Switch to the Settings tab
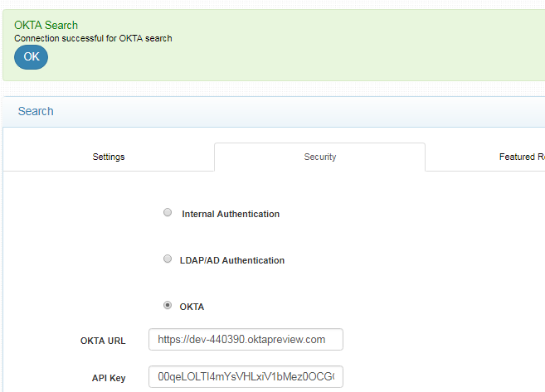 pyautogui.click(x=109, y=157)
